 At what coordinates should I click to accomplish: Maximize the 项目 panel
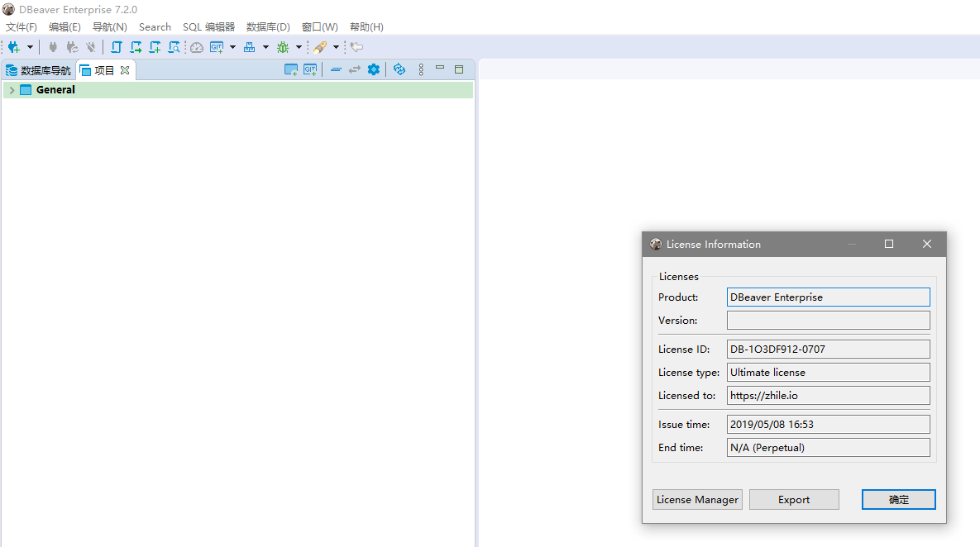459,69
